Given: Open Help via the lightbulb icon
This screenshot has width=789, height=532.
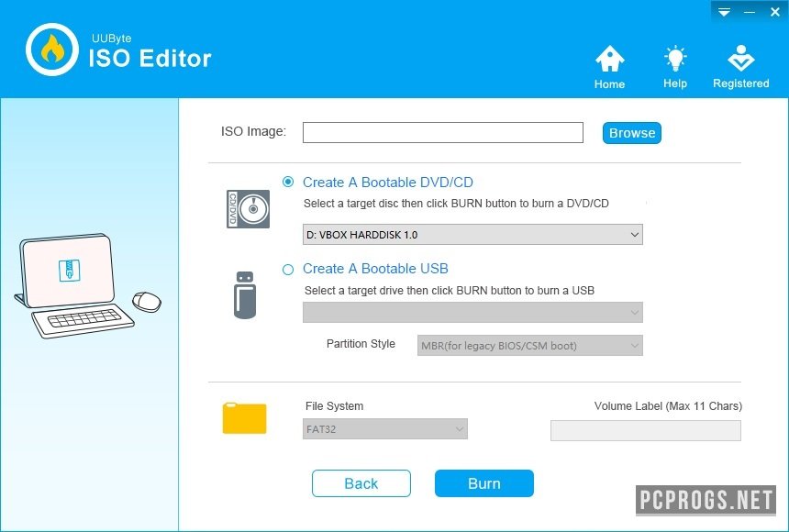Looking at the screenshot, I should (675, 61).
